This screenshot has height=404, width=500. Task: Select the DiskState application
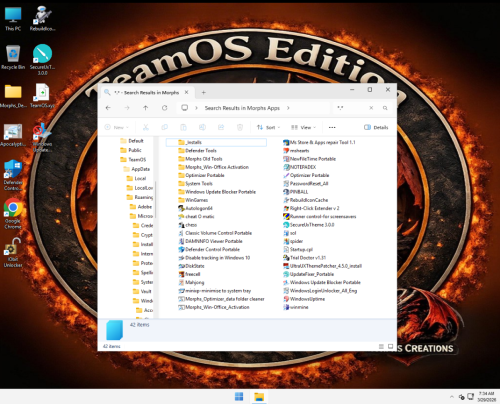pos(191,266)
